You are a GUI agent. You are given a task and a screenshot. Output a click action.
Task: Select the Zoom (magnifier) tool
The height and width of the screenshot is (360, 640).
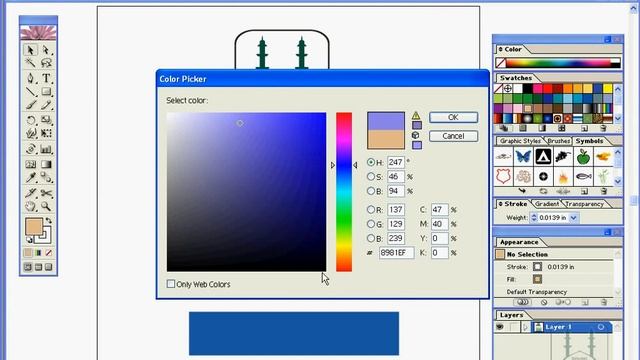coord(46,206)
